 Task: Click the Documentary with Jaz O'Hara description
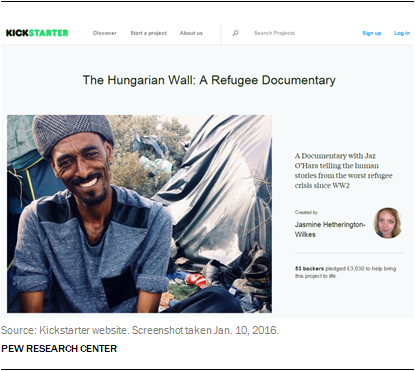343,170
